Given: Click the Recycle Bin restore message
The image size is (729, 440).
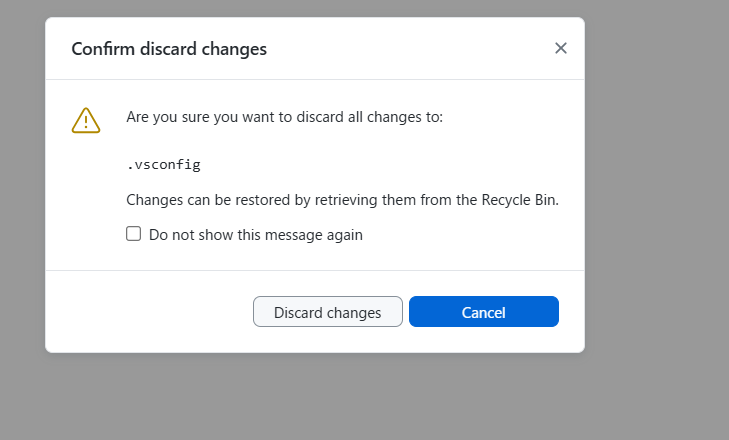Looking at the screenshot, I should pyautogui.click(x=342, y=199).
